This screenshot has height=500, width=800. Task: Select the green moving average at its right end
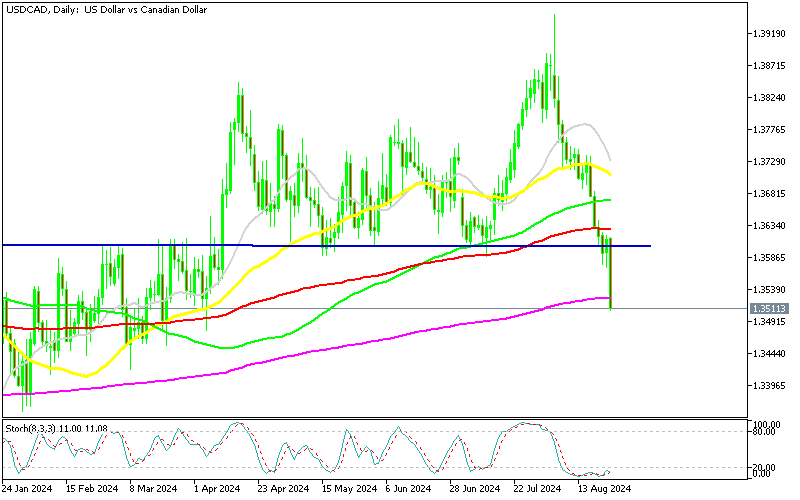tap(608, 200)
